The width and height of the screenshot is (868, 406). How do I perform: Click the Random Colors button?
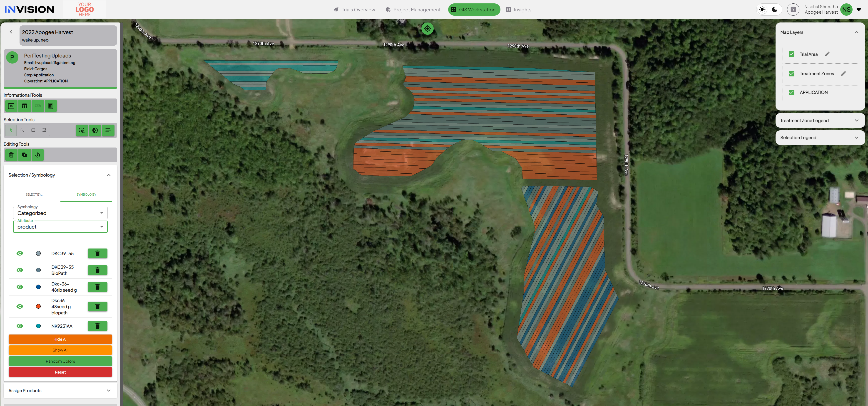[60, 361]
